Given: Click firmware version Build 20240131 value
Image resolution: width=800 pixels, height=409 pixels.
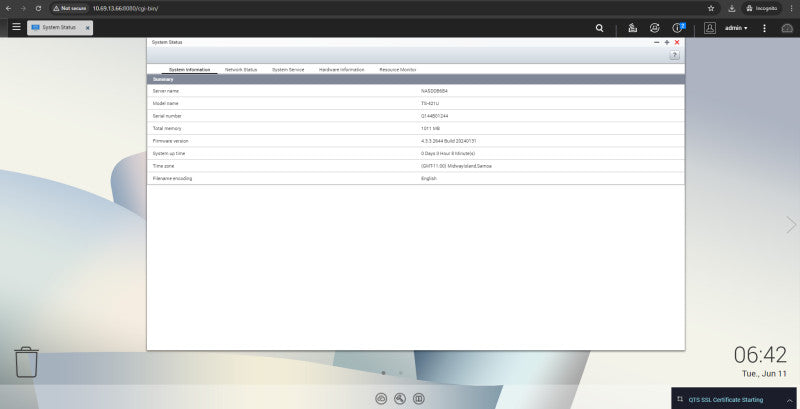Looking at the screenshot, I should (x=448, y=141).
